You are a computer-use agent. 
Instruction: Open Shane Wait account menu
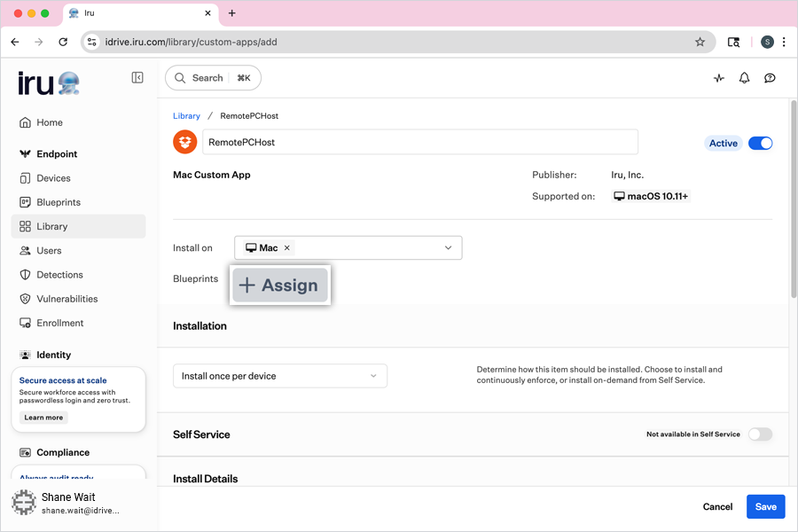point(66,503)
